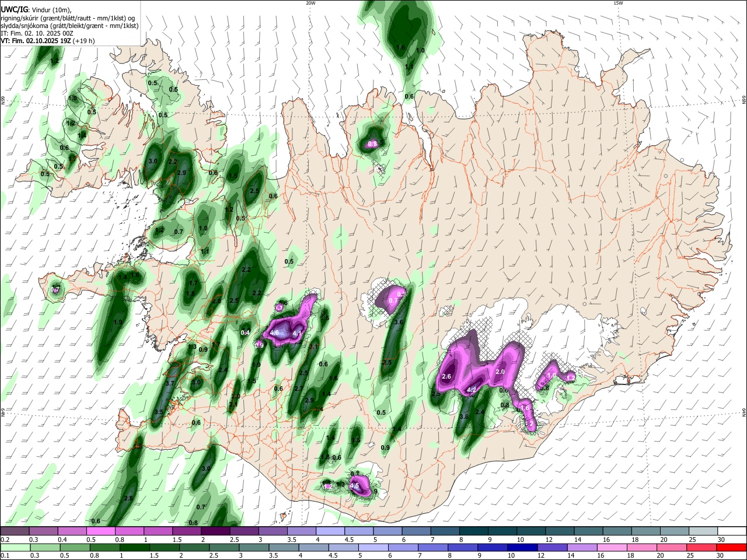Image resolution: width=747 pixels, height=560 pixels.
Task: Click the '20W' longitude label
Action: [x=310, y=3]
